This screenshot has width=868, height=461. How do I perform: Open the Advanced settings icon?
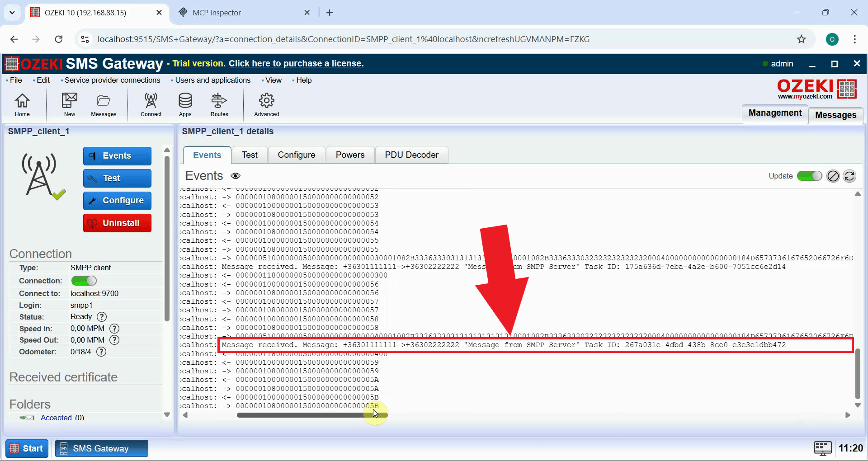[x=266, y=104]
